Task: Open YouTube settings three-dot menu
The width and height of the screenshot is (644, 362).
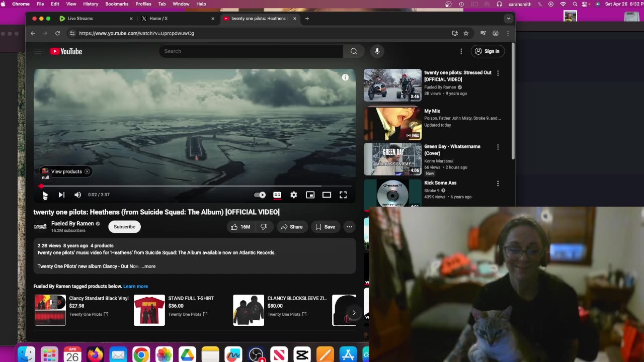Action: pos(461,51)
